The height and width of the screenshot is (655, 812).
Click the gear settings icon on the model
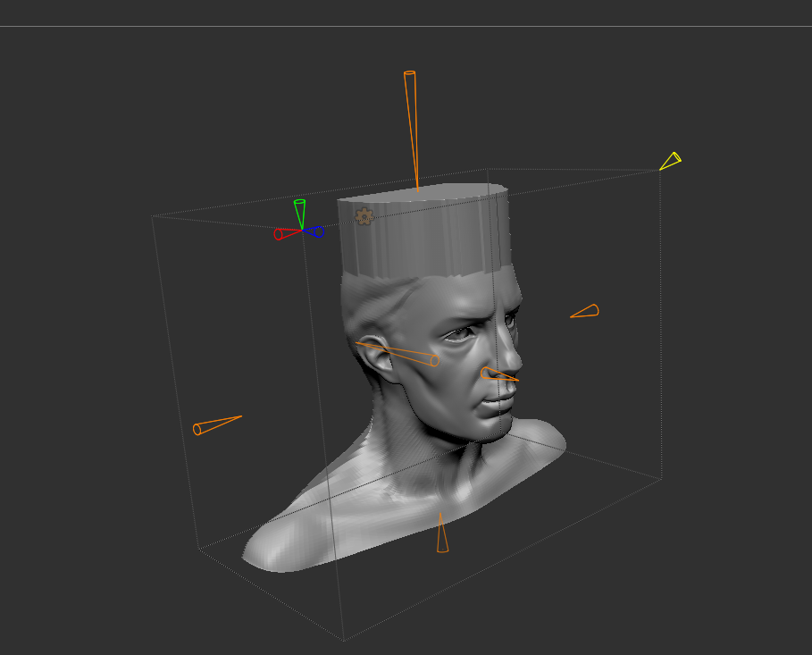point(364,216)
